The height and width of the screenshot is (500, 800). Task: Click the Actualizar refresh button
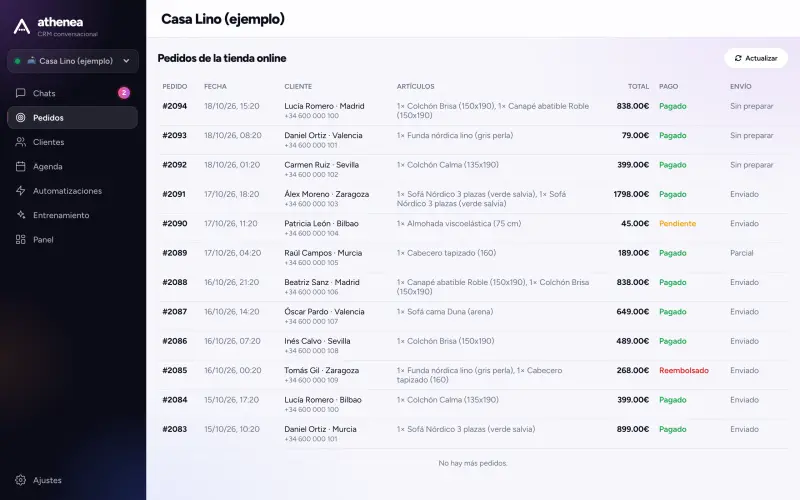[x=756, y=58]
